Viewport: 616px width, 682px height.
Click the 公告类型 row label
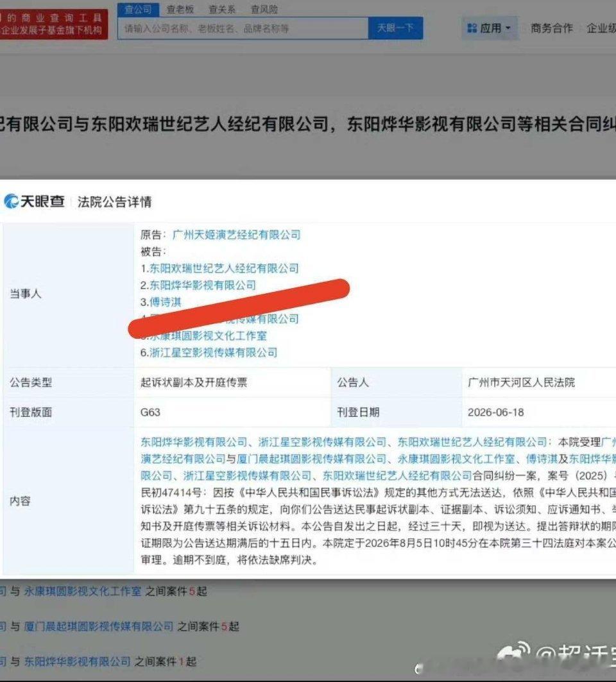coord(31,383)
